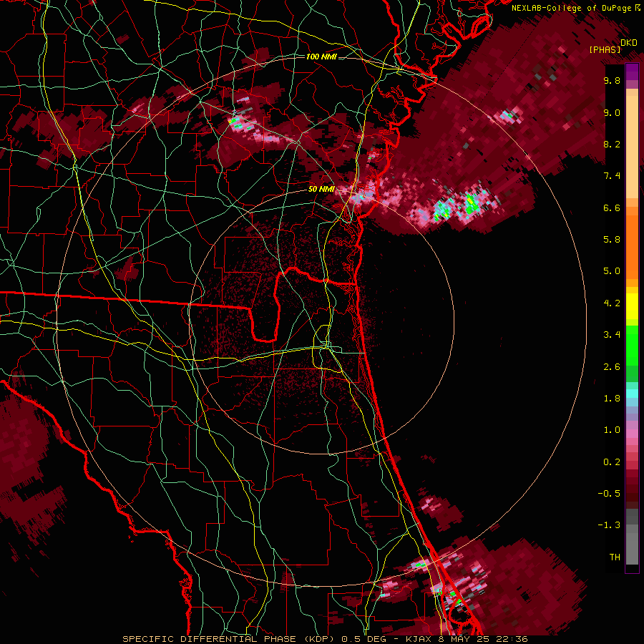Select the 100 NMI range ring label

(321, 57)
